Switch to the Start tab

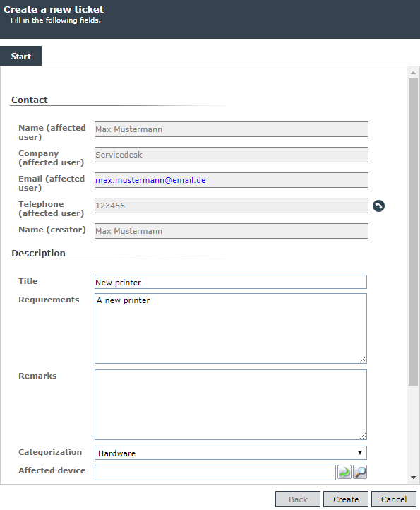point(20,56)
